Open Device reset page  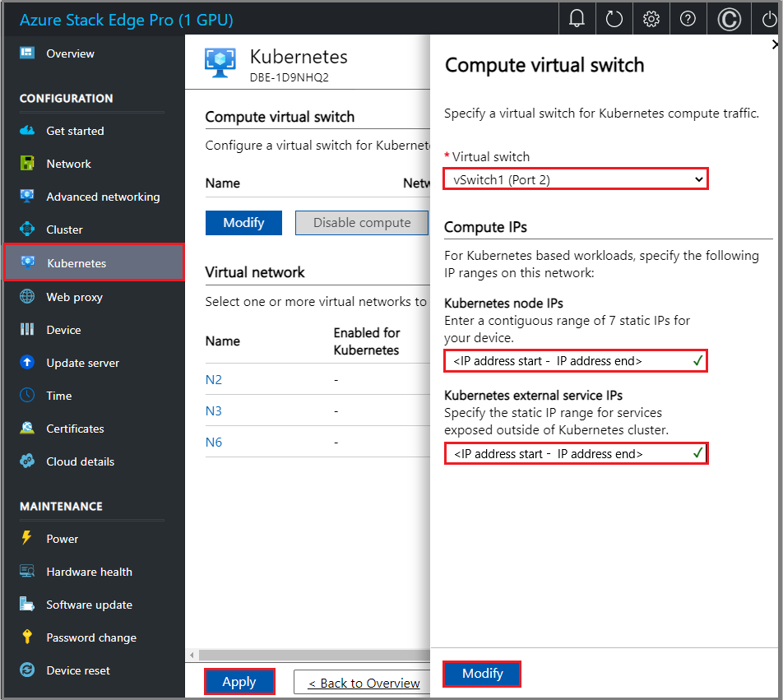78,670
